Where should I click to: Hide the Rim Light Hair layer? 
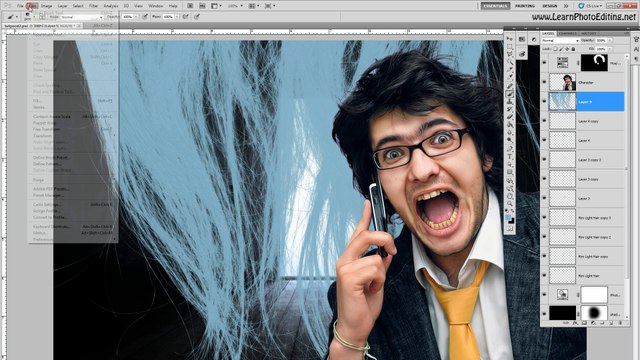point(544,276)
